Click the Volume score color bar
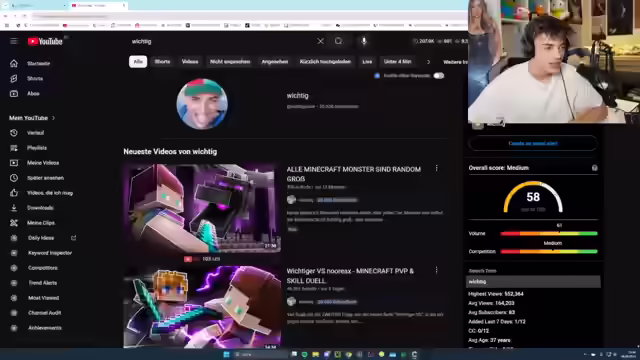The height and width of the screenshot is (360, 640). [549, 233]
